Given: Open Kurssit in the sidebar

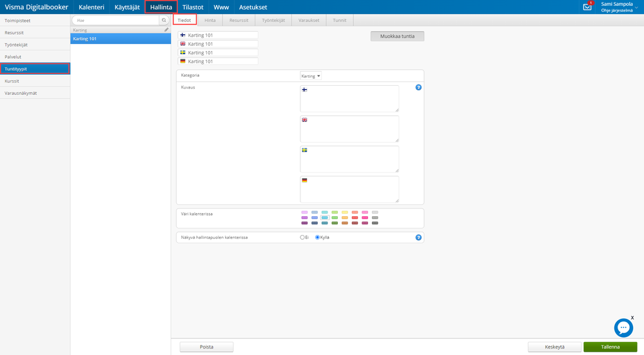Looking at the screenshot, I should [35, 81].
